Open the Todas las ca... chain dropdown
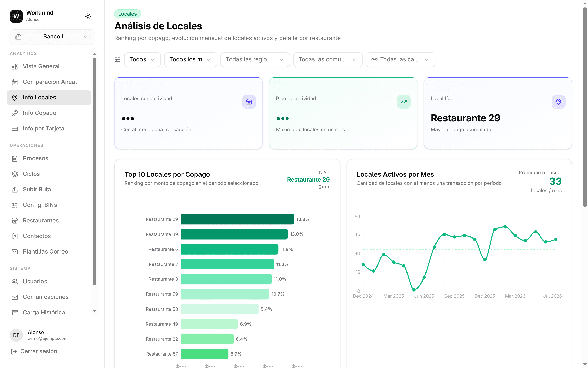Screen dimensions: 588x368 [400, 60]
